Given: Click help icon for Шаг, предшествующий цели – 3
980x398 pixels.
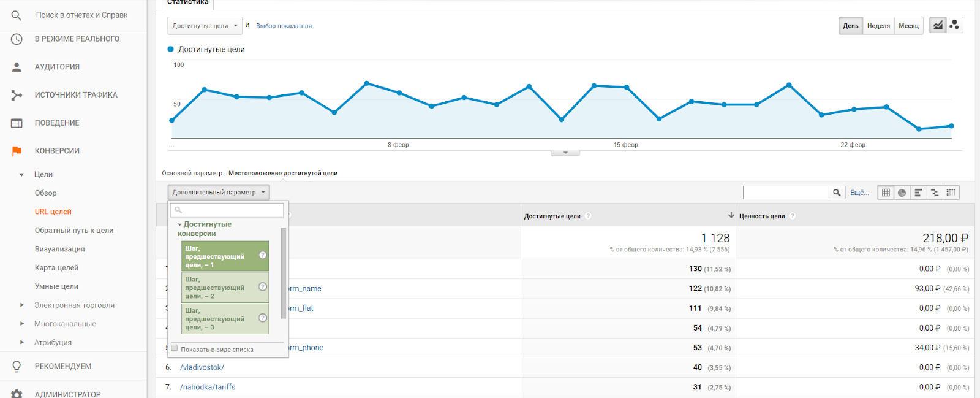Looking at the screenshot, I should point(263,318).
